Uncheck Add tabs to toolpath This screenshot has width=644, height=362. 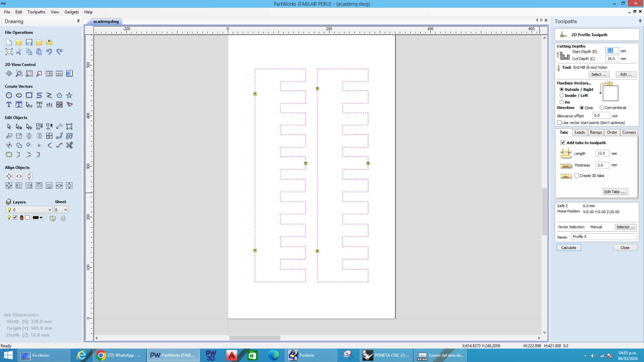[x=562, y=142]
